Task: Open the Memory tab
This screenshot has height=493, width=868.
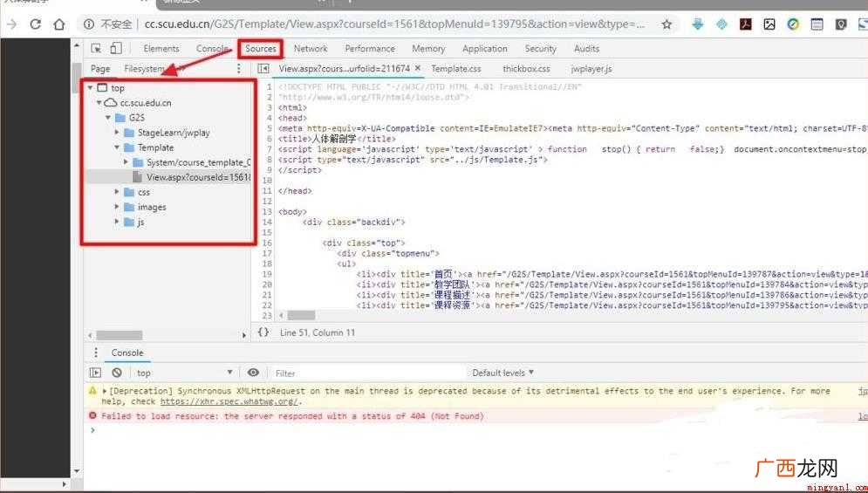Action: [x=428, y=49]
